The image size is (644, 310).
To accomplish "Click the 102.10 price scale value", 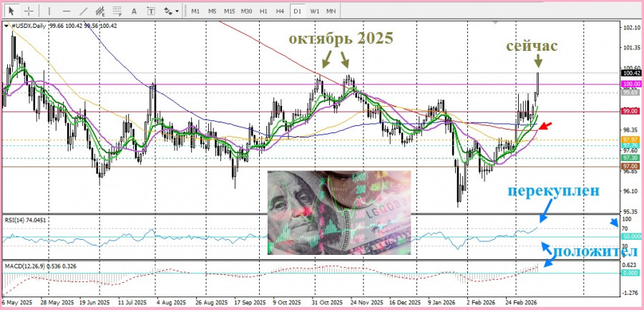I will [633, 28].
